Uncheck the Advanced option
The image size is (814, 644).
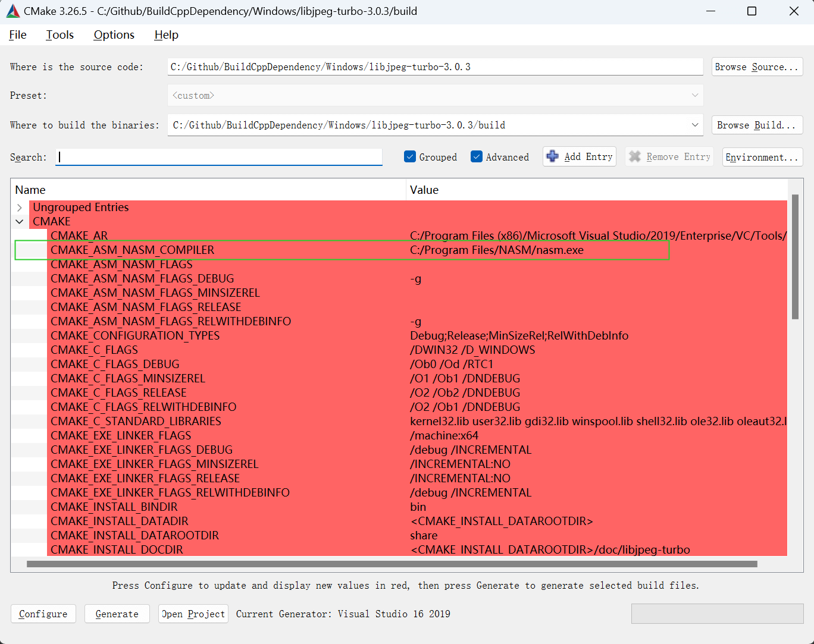[477, 156]
